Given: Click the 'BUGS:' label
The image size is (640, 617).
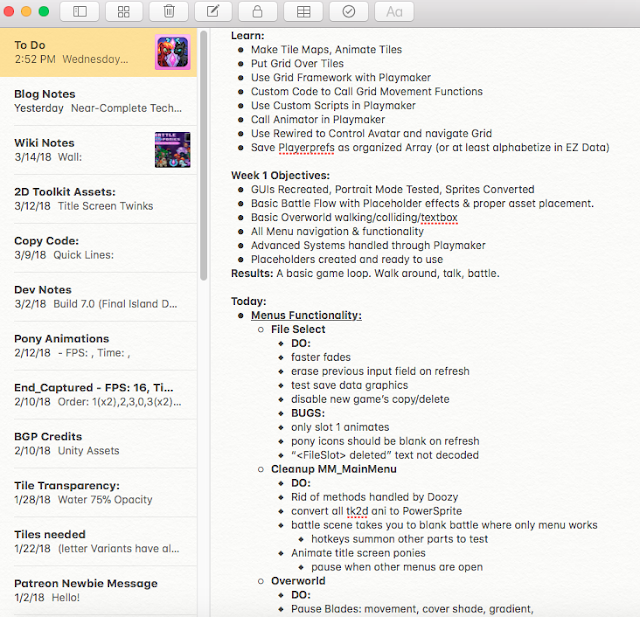Looking at the screenshot, I should pyautogui.click(x=308, y=413).
